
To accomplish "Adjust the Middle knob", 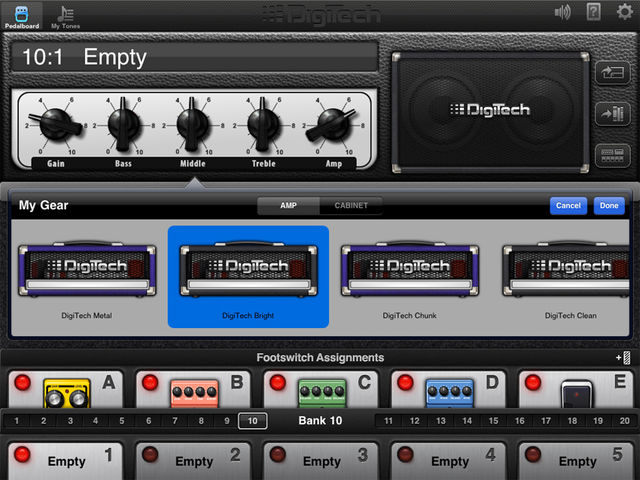I will click(x=192, y=124).
